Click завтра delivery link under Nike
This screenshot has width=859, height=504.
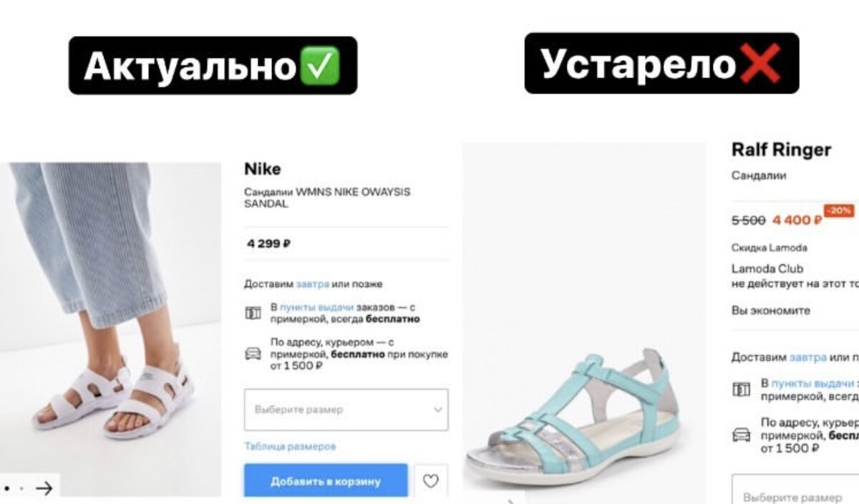(313, 283)
